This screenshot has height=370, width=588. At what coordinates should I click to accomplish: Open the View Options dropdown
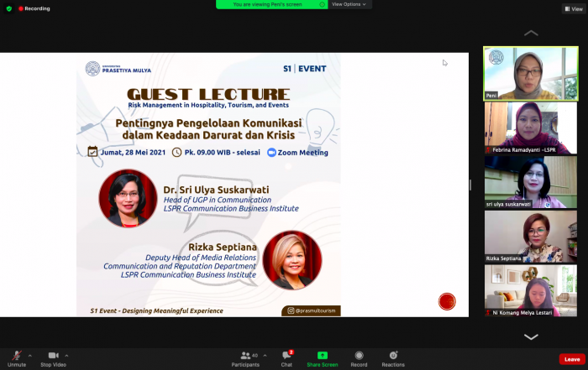tap(349, 4)
